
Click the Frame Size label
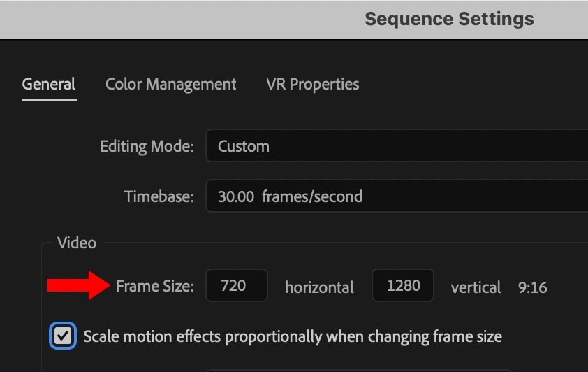[155, 286]
